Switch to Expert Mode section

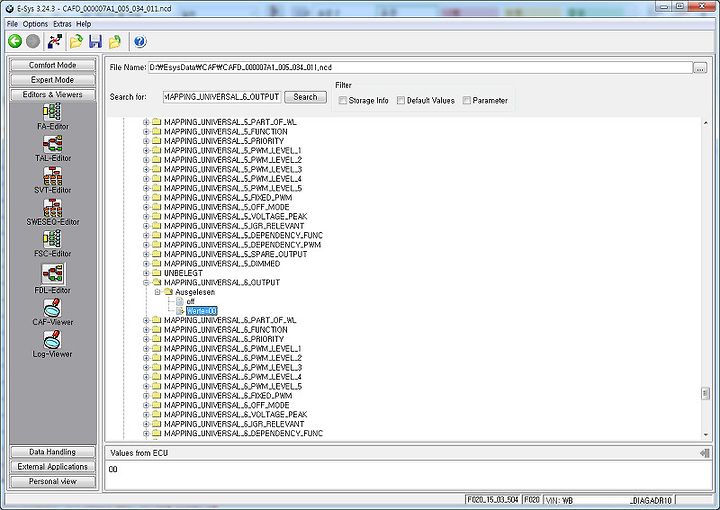tap(52, 80)
